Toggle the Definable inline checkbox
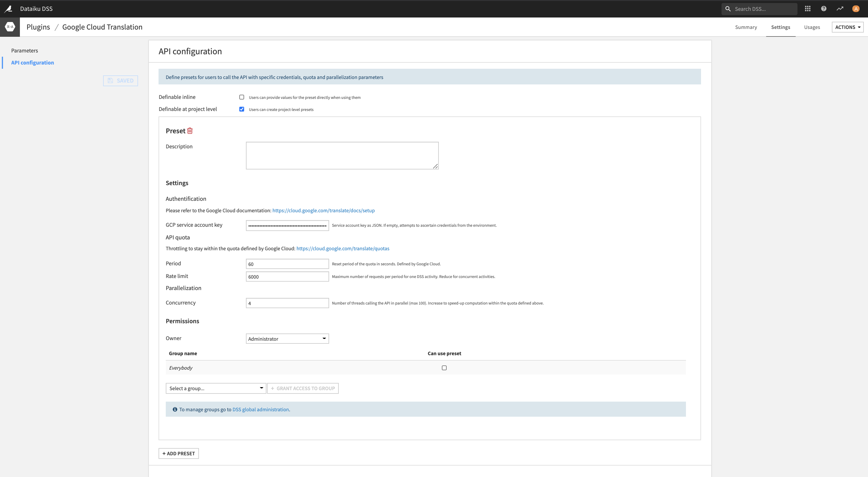The height and width of the screenshot is (477, 868). click(242, 97)
